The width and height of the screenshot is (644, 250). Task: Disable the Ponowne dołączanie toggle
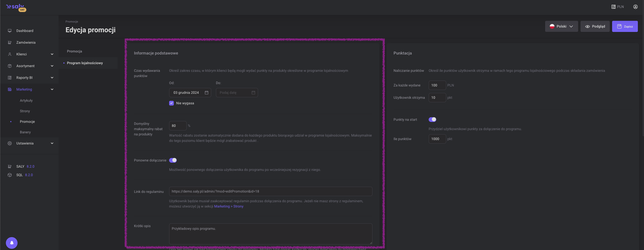point(173,160)
